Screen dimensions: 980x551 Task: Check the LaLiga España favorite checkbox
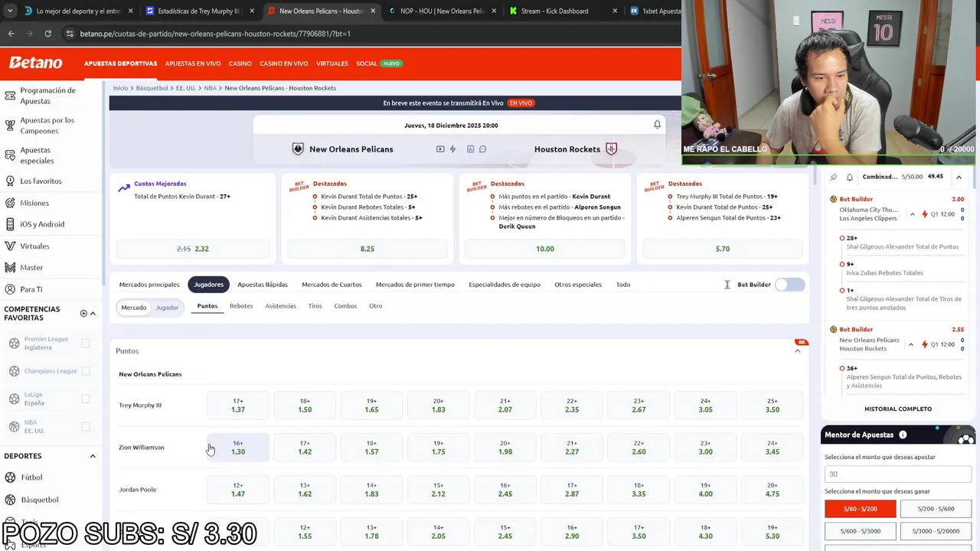click(x=86, y=399)
